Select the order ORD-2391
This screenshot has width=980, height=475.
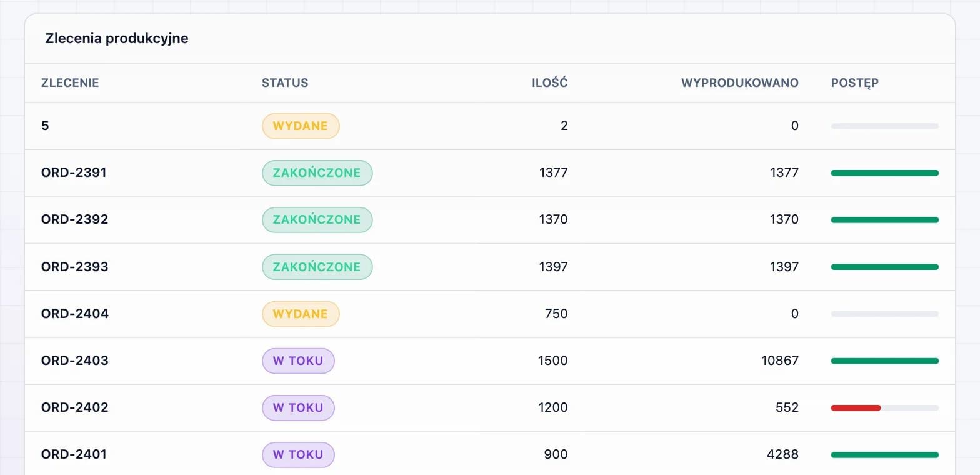pyautogui.click(x=74, y=172)
